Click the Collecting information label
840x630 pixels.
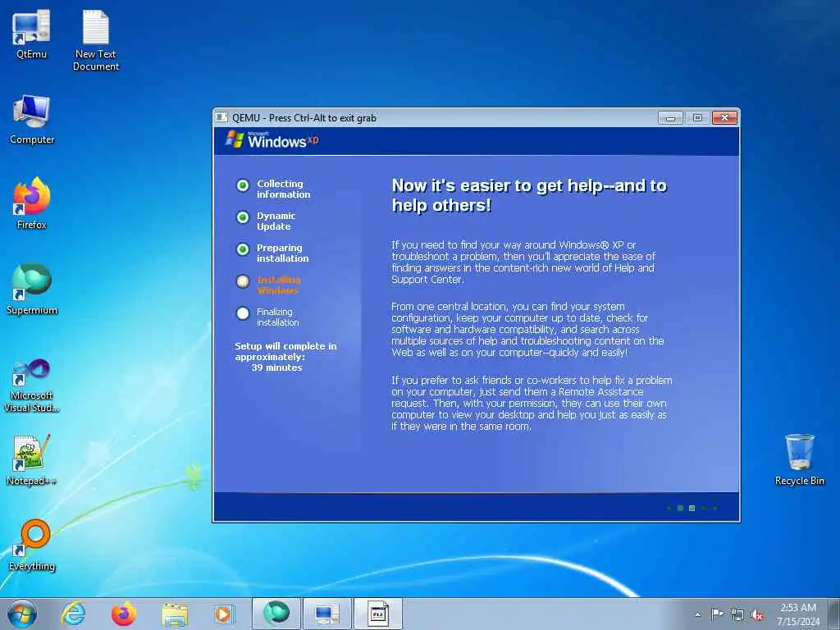point(283,189)
